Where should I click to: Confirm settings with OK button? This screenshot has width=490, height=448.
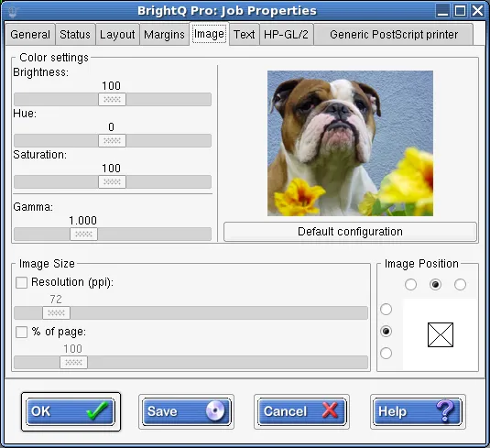[x=71, y=411]
